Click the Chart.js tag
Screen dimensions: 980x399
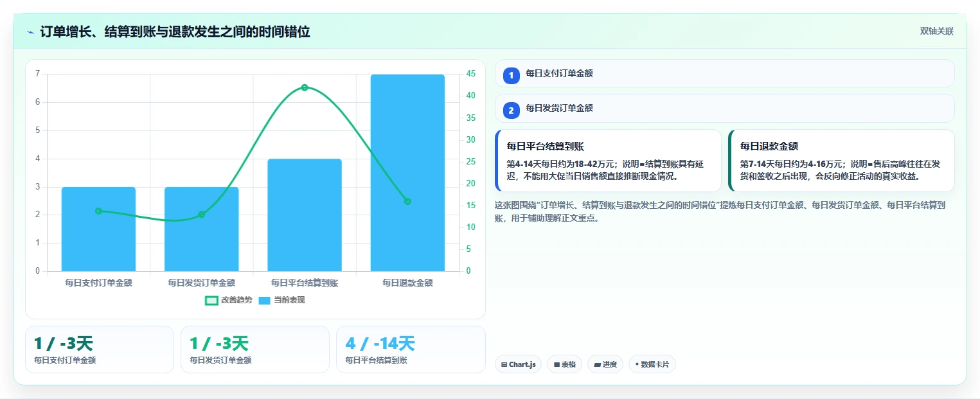(518, 364)
